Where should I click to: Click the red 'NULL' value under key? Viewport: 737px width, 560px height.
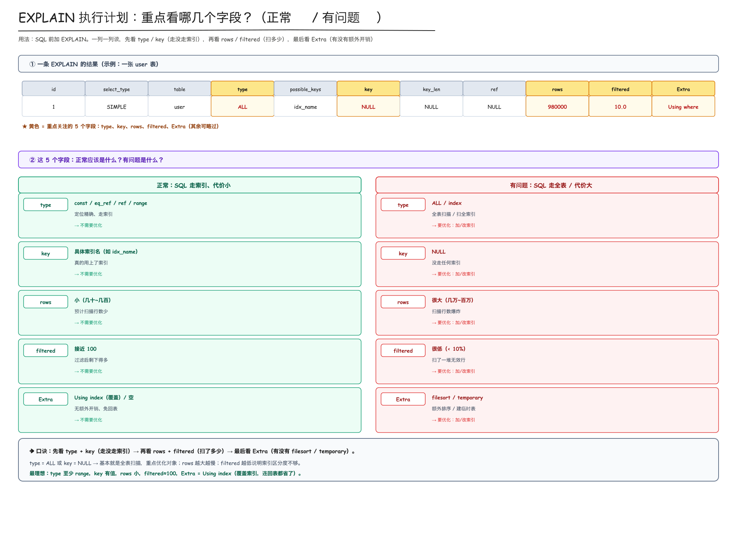pyautogui.click(x=368, y=106)
